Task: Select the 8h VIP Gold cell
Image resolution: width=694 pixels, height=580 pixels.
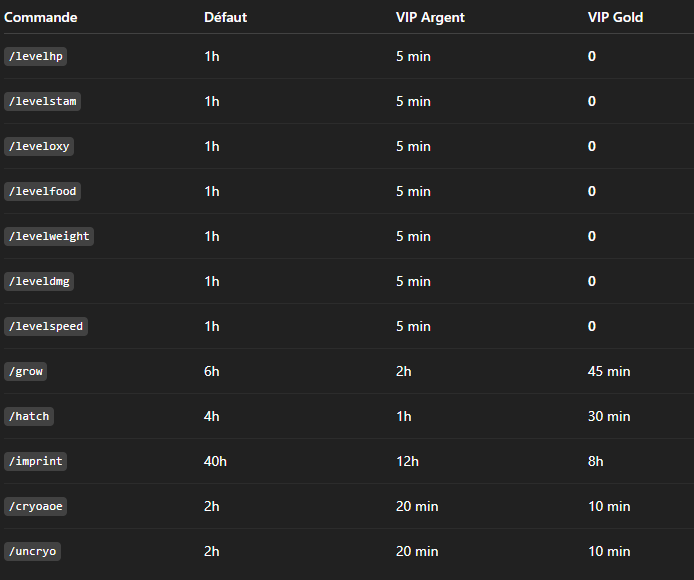Action: [596, 461]
